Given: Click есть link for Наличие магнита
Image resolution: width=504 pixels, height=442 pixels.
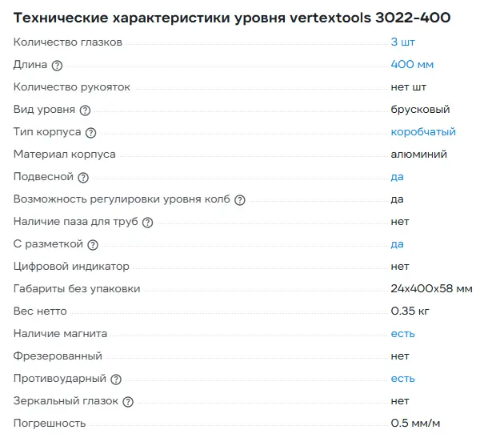Looking at the screenshot, I should point(402,333).
